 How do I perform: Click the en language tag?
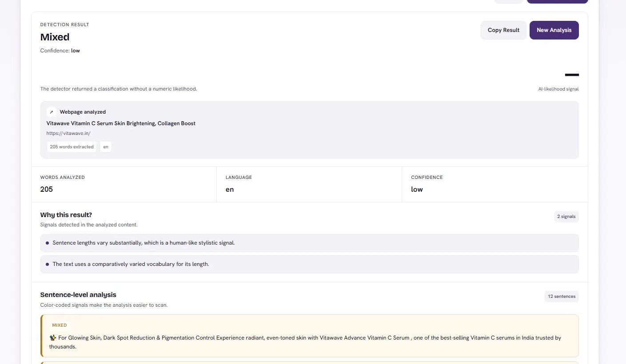click(x=106, y=147)
